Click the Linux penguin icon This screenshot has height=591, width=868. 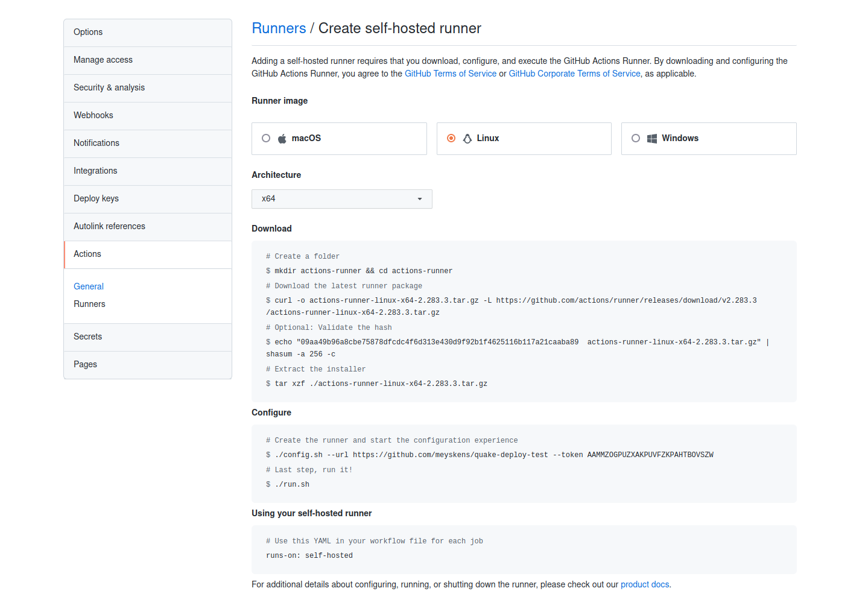pyautogui.click(x=467, y=139)
